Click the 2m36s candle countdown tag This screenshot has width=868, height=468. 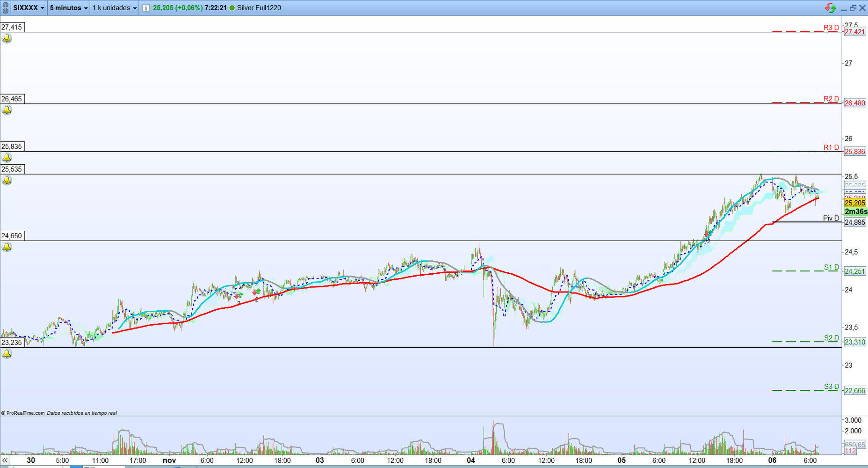(x=856, y=212)
